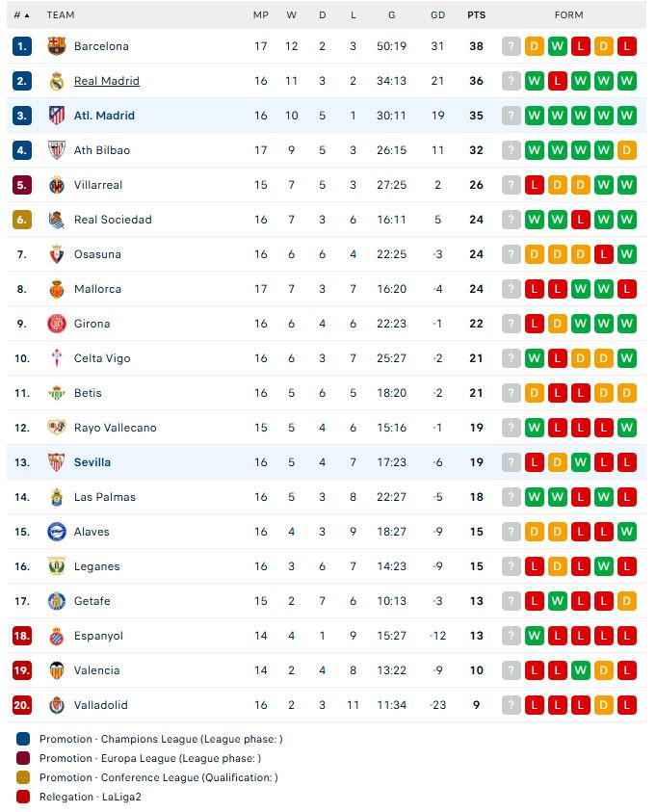The height and width of the screenshot is (812, 656).
Task: Click the TEAM column header
Action: click(x=61, y=15)
